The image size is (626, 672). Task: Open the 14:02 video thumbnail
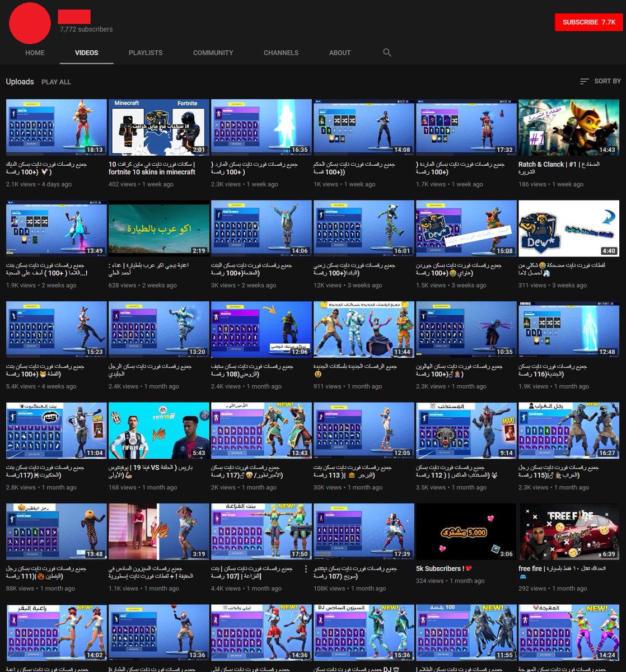pyautogui.click(x=57, y=633)
